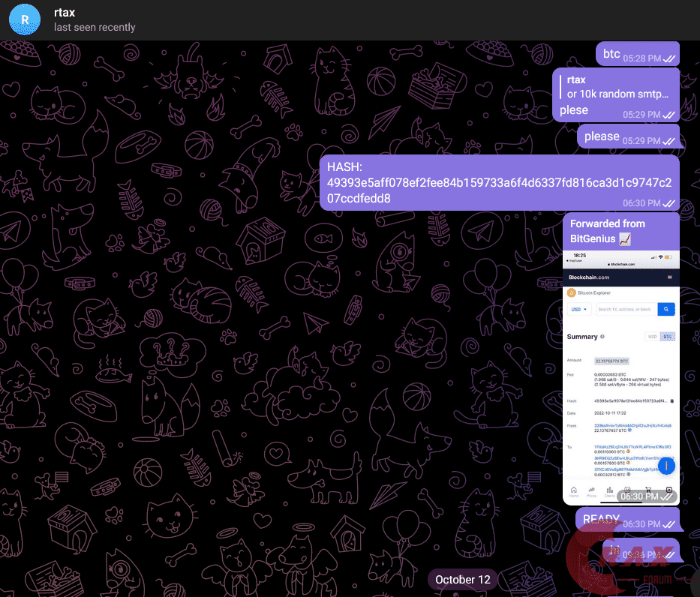700x597 pixels.
Task: Click the rtax profile avatar
Action: pyautogui.click(x=25, y=19)
